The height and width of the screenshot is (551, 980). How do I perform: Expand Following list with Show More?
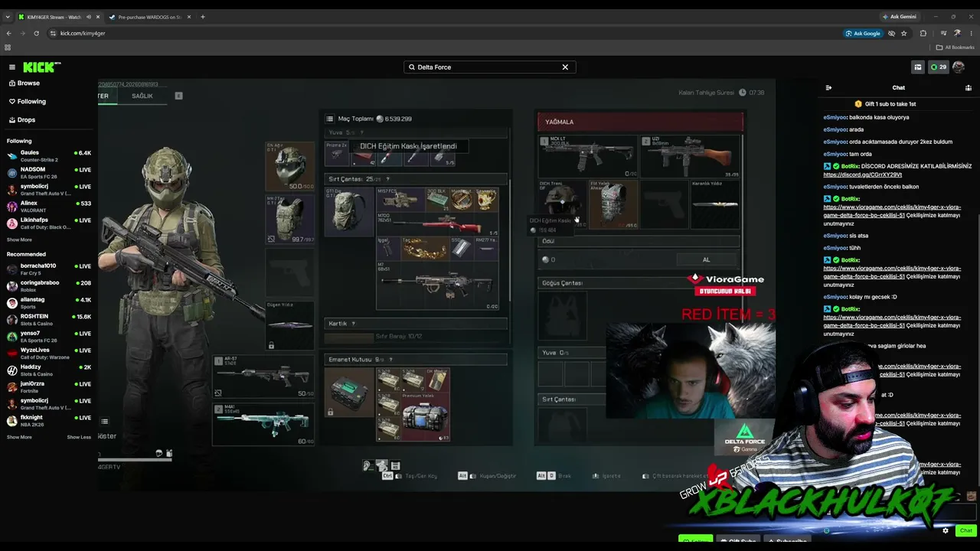click(x=19, y=240)
